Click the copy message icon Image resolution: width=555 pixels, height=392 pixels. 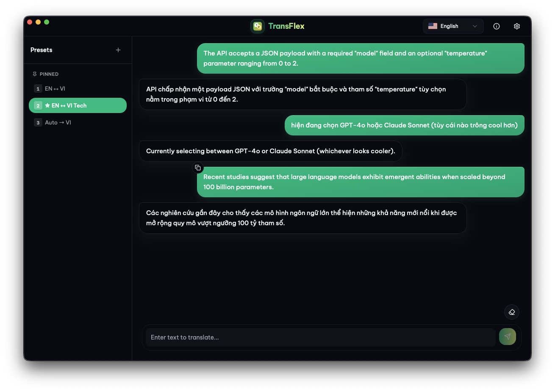pos(198,168)
